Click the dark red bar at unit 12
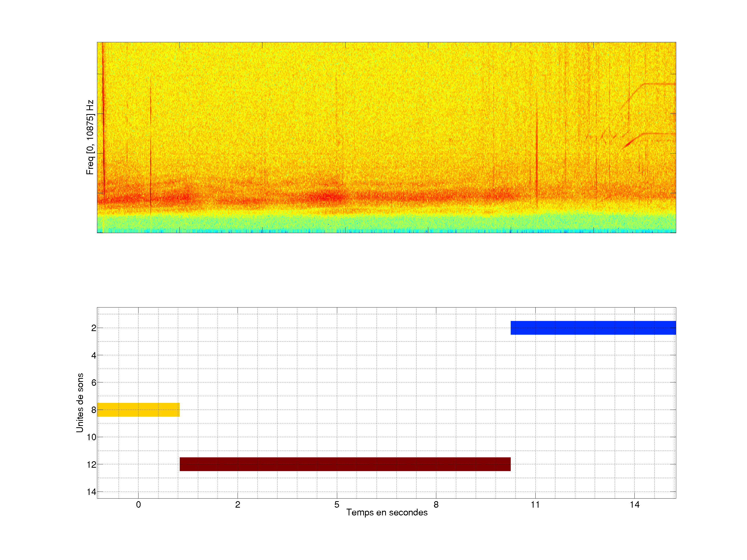 tap(345, 464)
